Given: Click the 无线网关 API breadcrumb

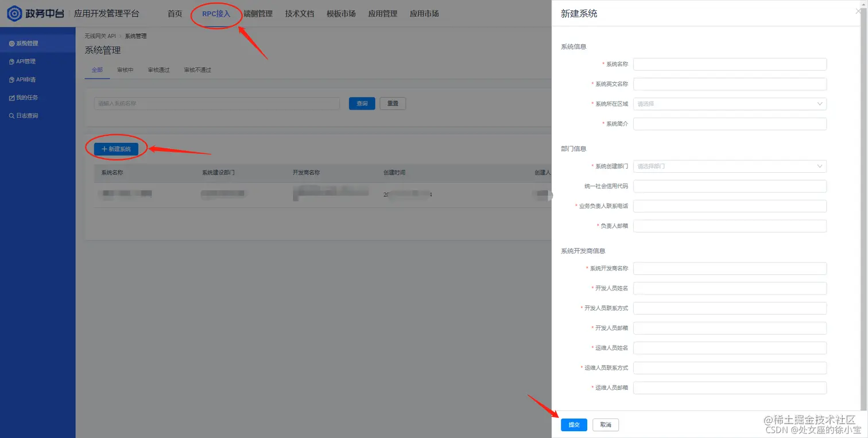Looking at the screenshot, I should [x=100, y=36].
